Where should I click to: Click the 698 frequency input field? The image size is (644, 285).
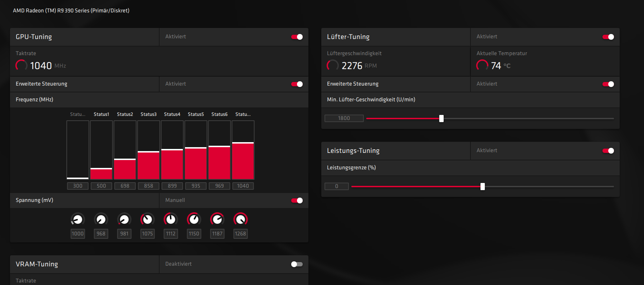[125, 186]
